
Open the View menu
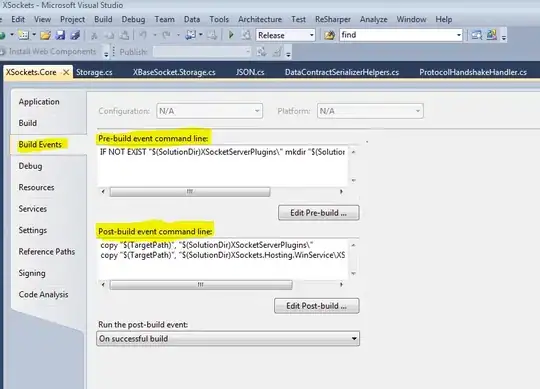pos(43,19)
